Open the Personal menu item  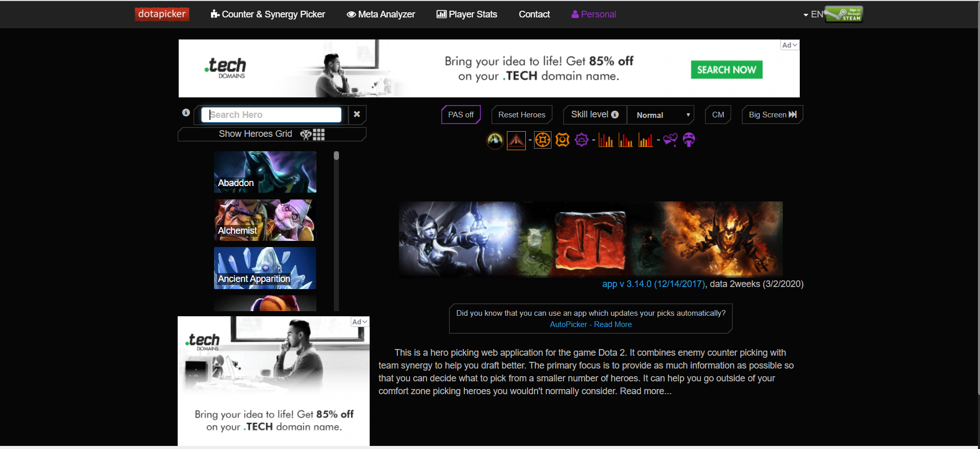tap(594, 14)
